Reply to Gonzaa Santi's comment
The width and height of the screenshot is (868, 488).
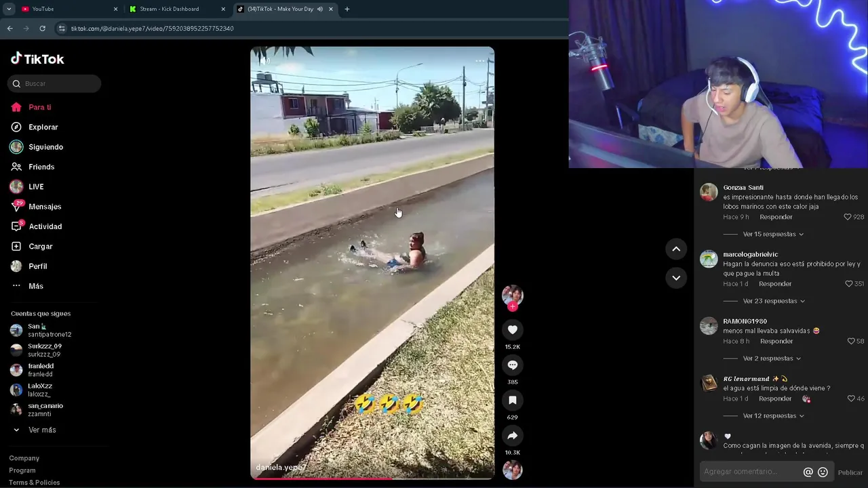coord(776,217)
